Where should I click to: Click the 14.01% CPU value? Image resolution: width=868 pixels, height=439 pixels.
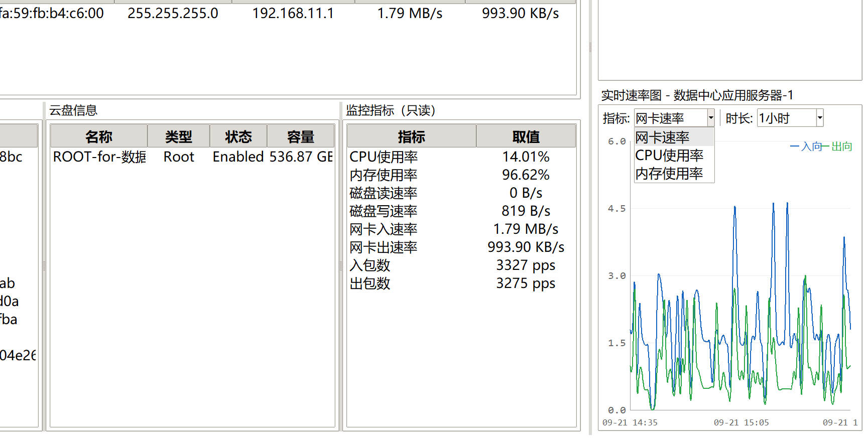(x=526, y=157)
